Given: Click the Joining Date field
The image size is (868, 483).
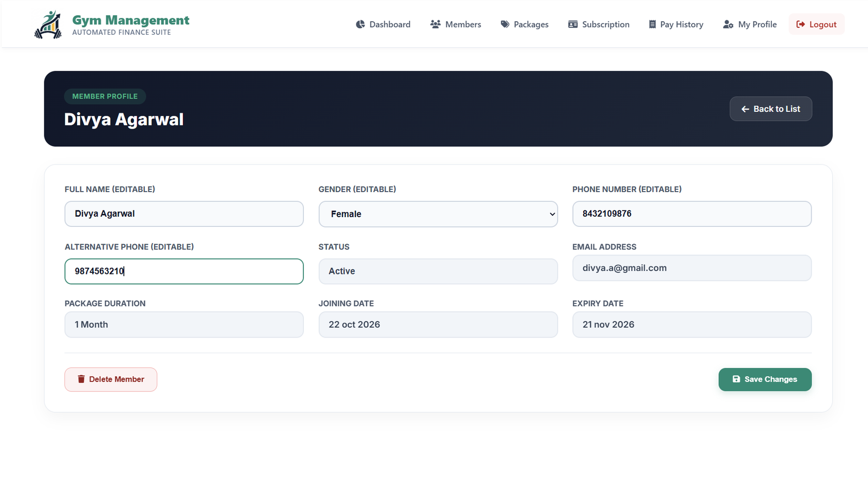Looking at the screenshot, I should (x=438, y=325).
